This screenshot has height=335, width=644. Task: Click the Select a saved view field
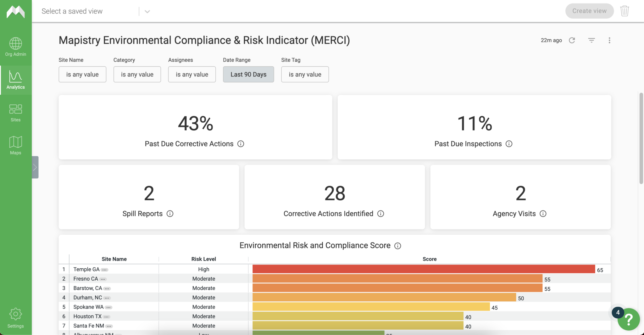tap(90, 11)
